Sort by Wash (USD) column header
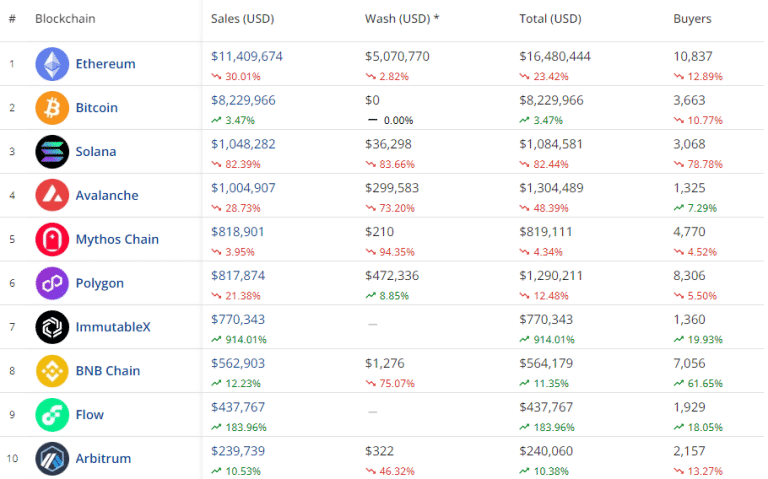 (x=402, y=19)
